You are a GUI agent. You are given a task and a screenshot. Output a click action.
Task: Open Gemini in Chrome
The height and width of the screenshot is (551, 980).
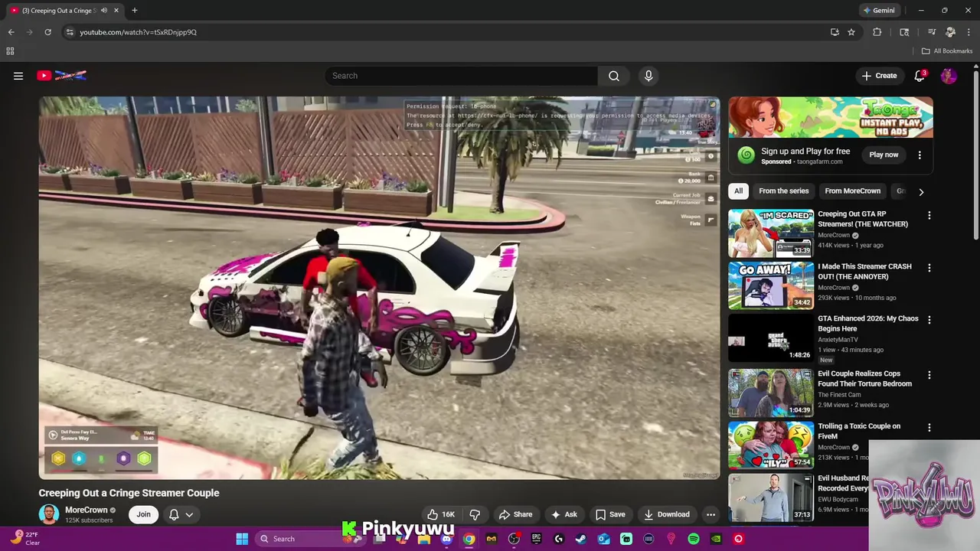click(879, 11)
